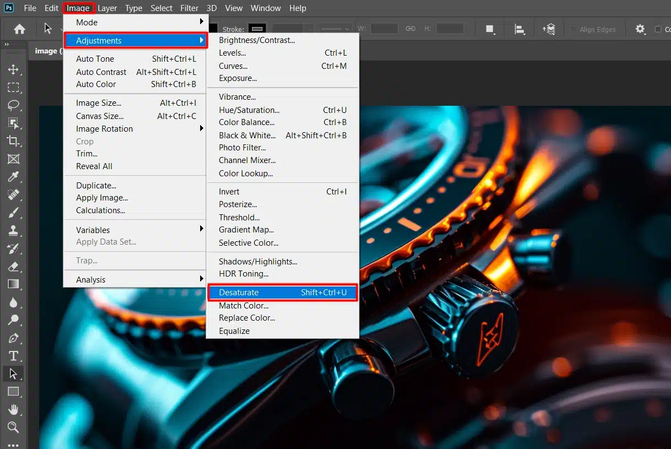Choose Canvas Size command
Viewport: 671px width, 449px height.
click(136, 116)
